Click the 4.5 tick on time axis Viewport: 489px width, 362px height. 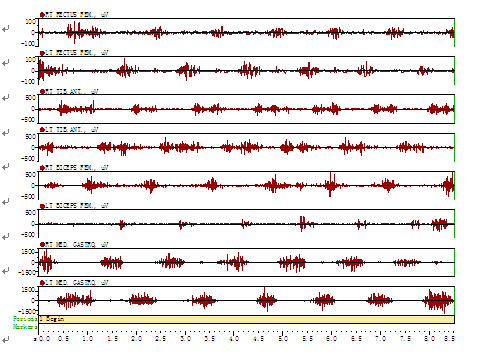pyautogui.click(x=259, y=339)
